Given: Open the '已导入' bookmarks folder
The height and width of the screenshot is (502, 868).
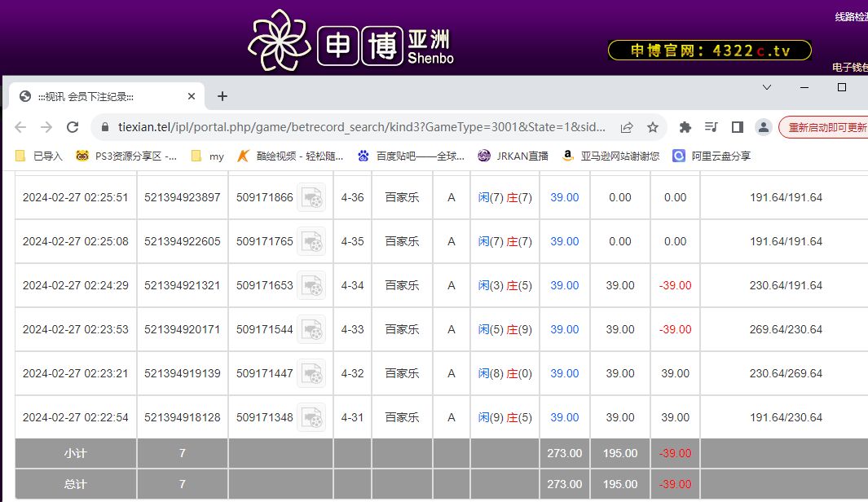Looking at the screenshot, I should (x=39, y=156).
